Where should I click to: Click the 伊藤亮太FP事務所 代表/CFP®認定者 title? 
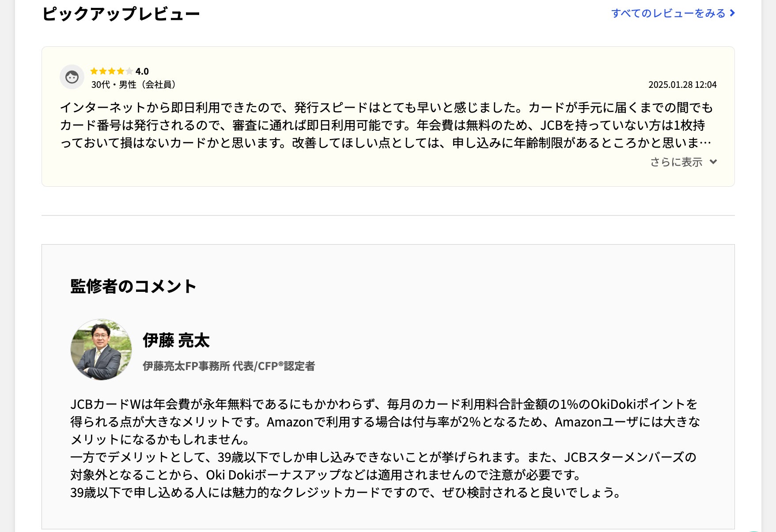pyautogui.click(x=229, y=366)
